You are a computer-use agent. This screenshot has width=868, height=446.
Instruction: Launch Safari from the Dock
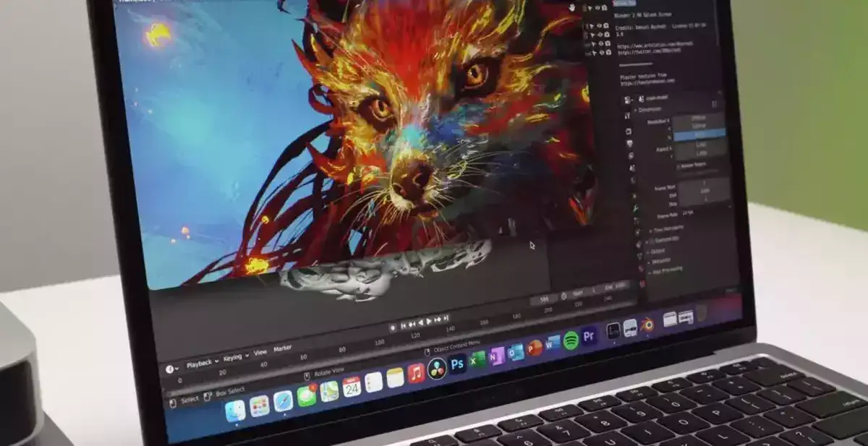tap(284, 400)
